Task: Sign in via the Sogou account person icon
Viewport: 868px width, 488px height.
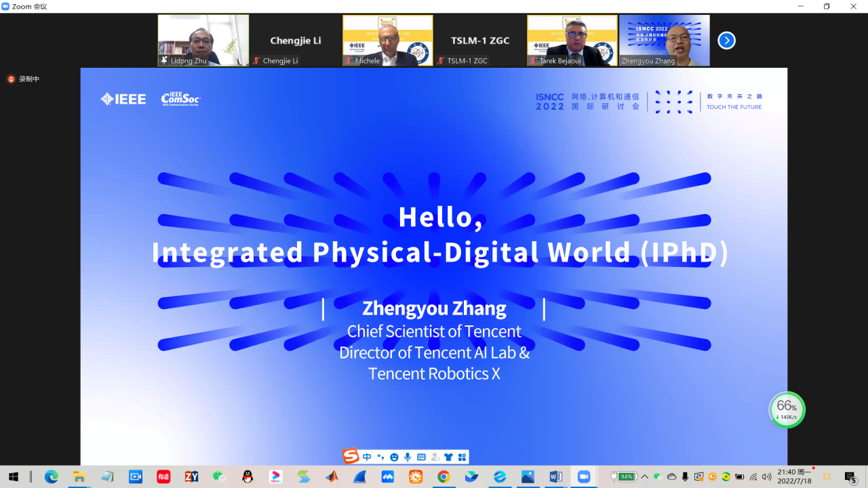Action: pyautogui.click(x=435, y=457)
